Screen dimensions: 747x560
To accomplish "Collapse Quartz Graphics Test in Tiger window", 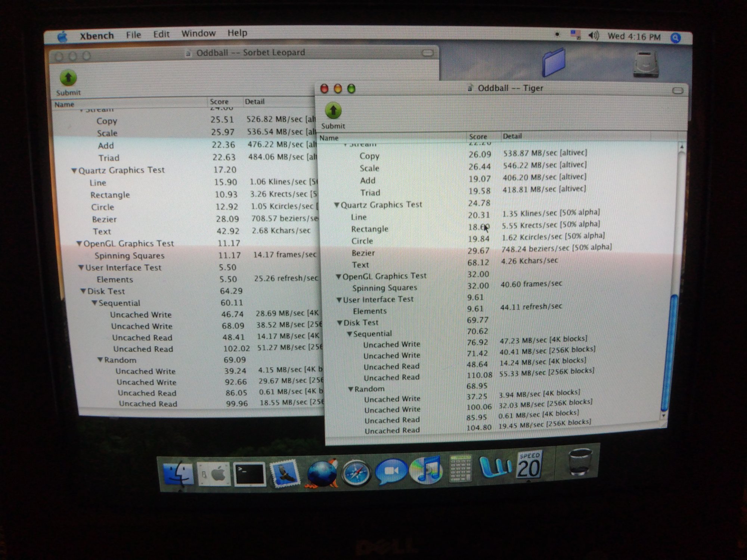I will pyautogui.click(x=337, y=205).
